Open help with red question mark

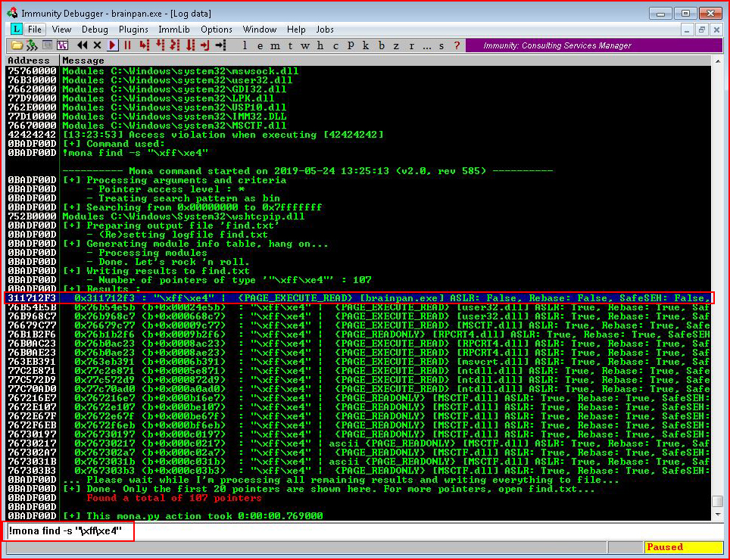coord(457,45)
